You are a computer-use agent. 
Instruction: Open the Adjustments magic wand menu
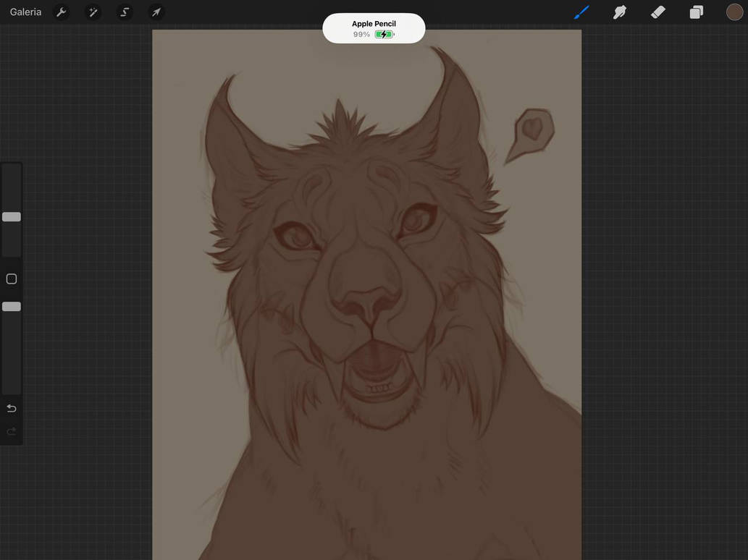click(x=93, y=12)
